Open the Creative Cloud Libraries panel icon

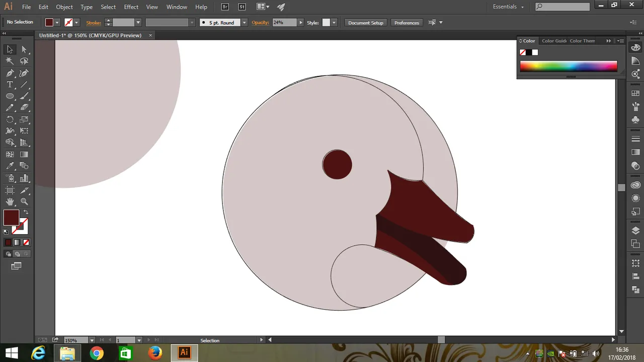(x=635, y=185)
